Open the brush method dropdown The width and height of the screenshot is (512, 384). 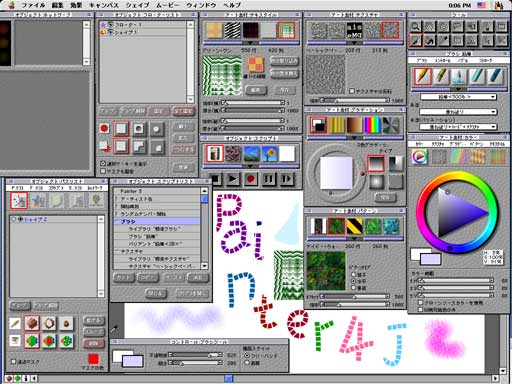[x=458, y=112]
